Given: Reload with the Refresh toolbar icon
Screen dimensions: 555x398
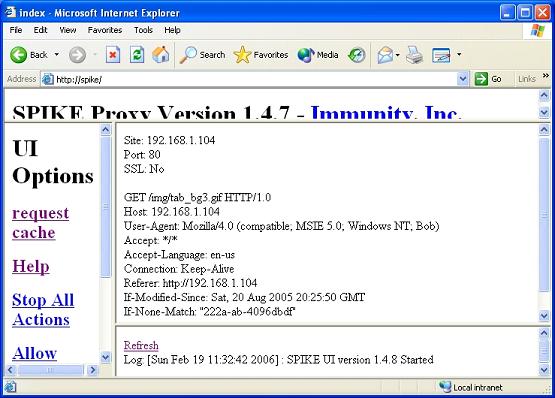Looking at the screenshot, I should (137, 55).
